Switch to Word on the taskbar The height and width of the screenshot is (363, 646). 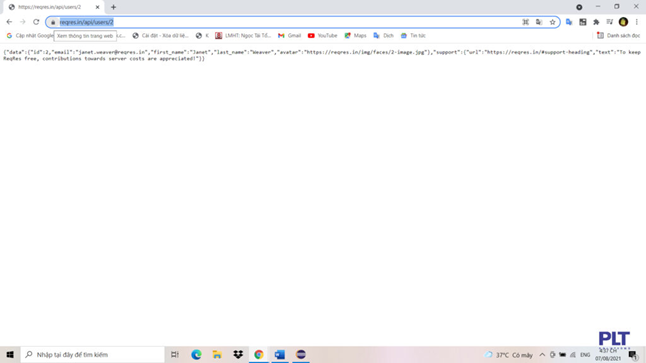coord(280,354)
